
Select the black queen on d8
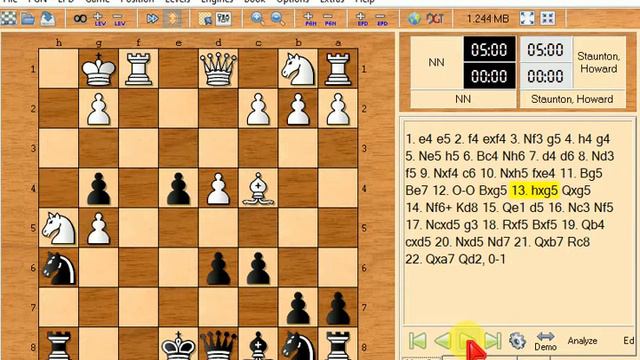[x=218, y=345]
